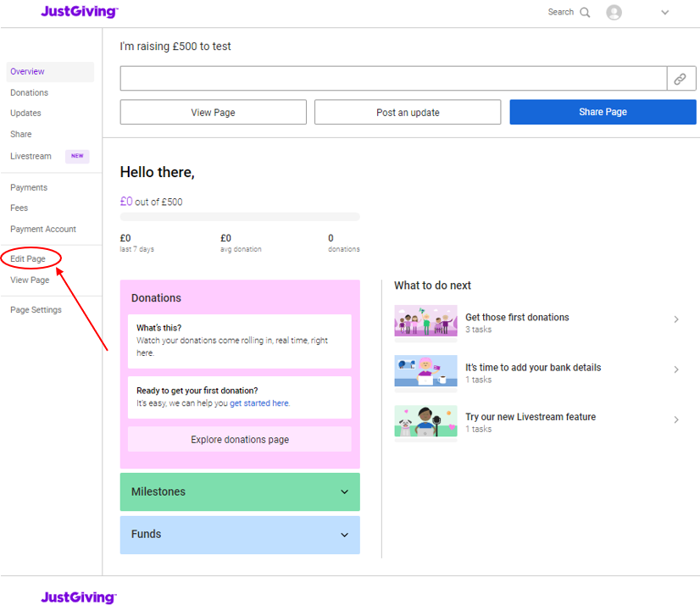Screen dimensions: 700x605
Task: Click the footer JustGiving logo
Action: coord(79,597)
